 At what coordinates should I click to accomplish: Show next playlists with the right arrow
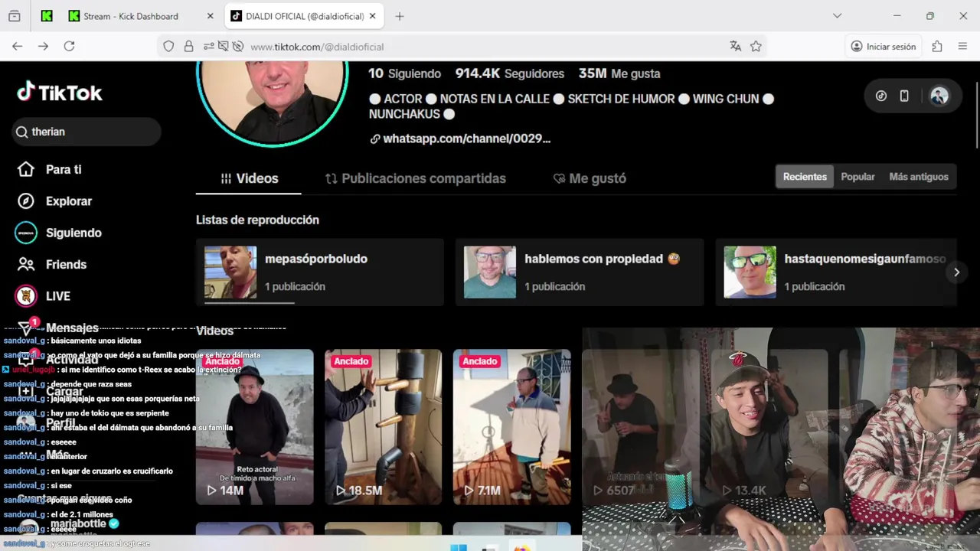click(x=956, y=272)
